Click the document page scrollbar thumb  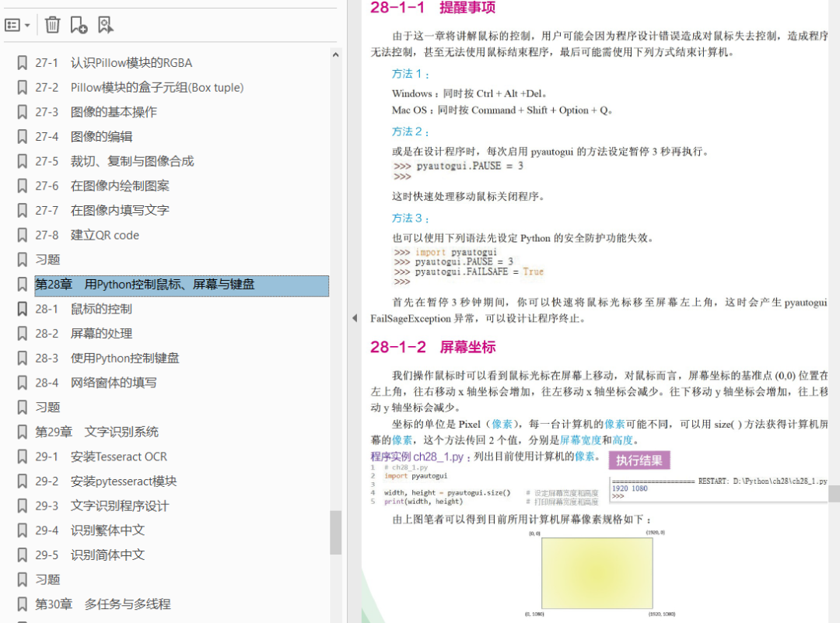[834, 493]
